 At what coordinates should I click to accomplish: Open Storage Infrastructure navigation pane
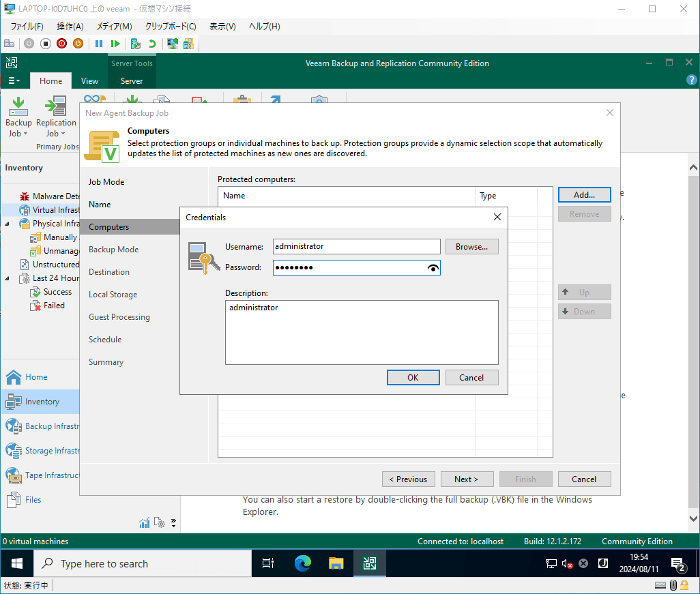point(40,451)
